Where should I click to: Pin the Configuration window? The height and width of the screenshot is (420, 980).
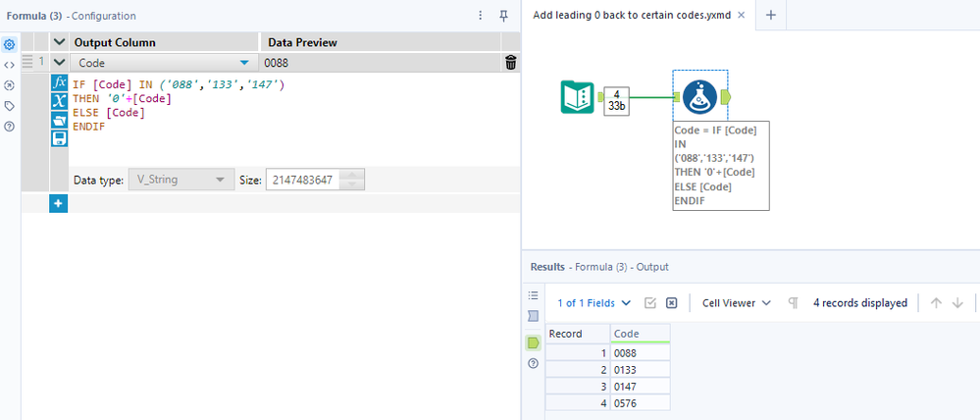(504, 16)
